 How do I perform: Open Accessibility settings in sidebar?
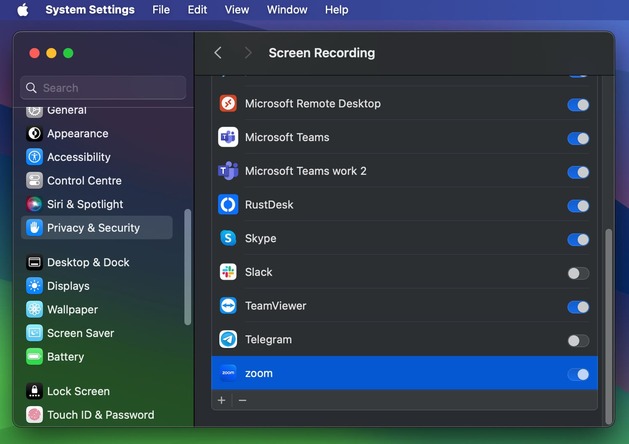click(x=97, y=157)
